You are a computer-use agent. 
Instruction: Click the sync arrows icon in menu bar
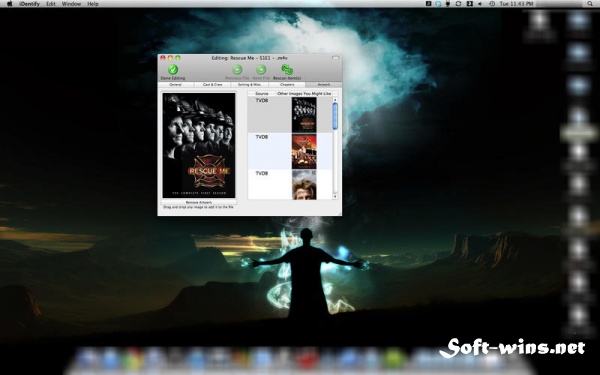[x=458, y=4]
